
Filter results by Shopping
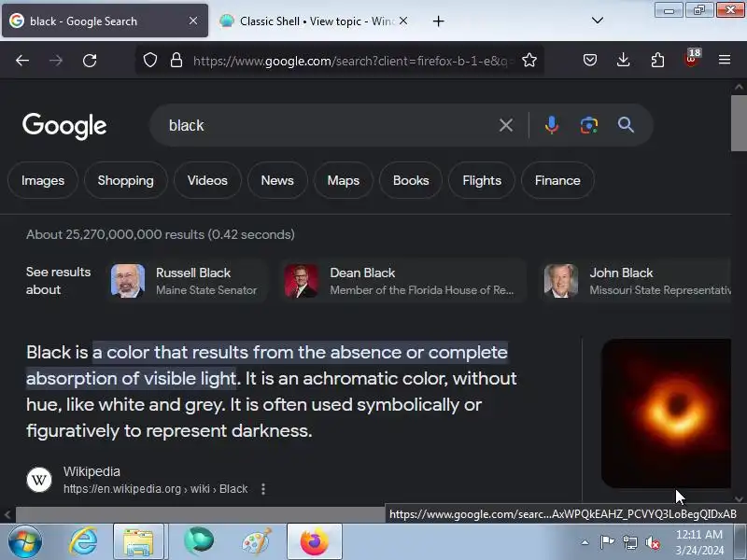coord(126,180)
